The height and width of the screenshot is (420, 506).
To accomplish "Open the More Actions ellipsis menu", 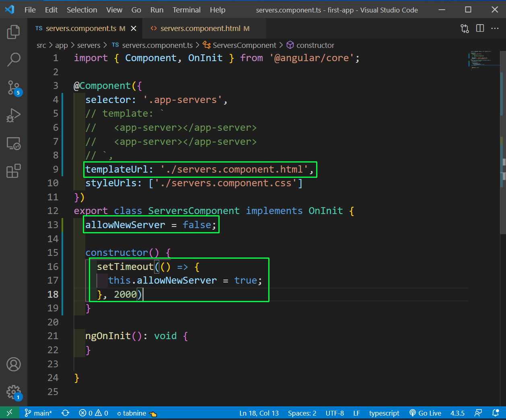I will pyautogui.click(x=495, y=28).
